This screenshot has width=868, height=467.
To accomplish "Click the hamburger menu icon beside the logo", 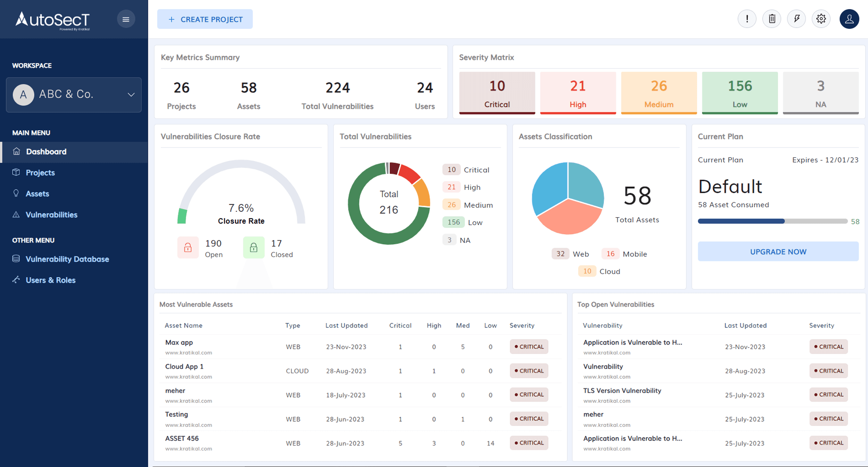I will [x=126, y=19].
